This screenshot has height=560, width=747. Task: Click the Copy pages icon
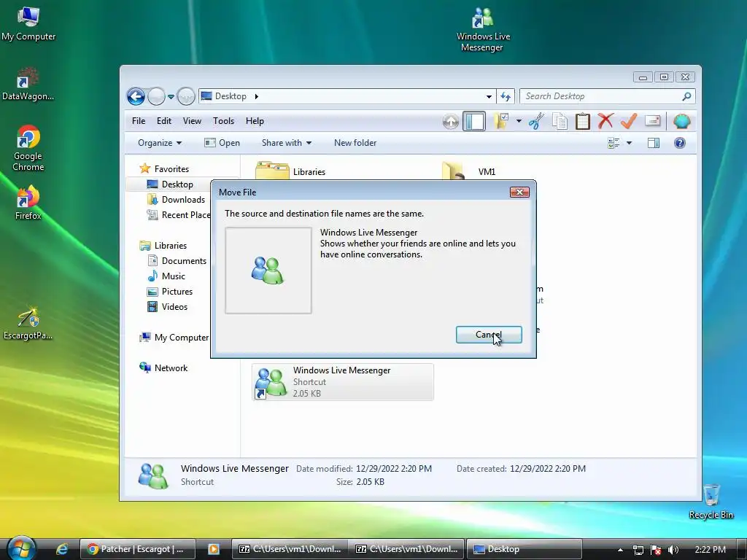(560, 122)
